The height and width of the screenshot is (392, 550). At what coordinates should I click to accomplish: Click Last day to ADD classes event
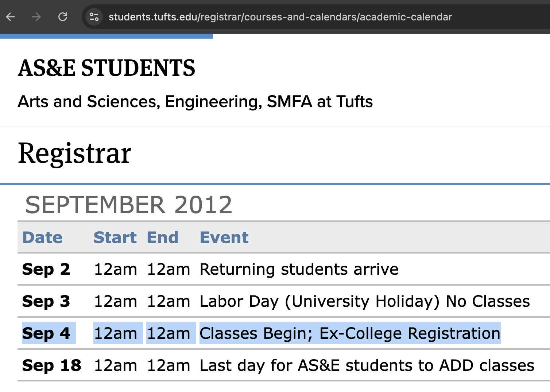tap(367, 365)
